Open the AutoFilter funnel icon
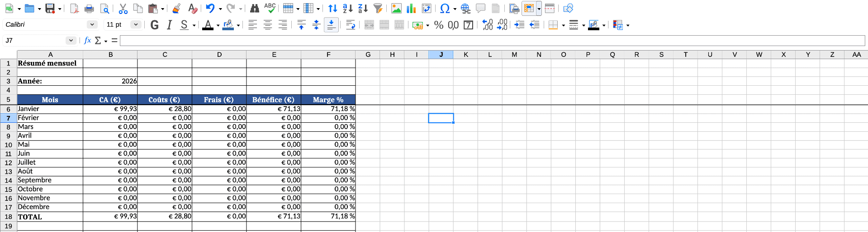The height and width of the screenshot is (232, 868). click(x=378, y=8)
